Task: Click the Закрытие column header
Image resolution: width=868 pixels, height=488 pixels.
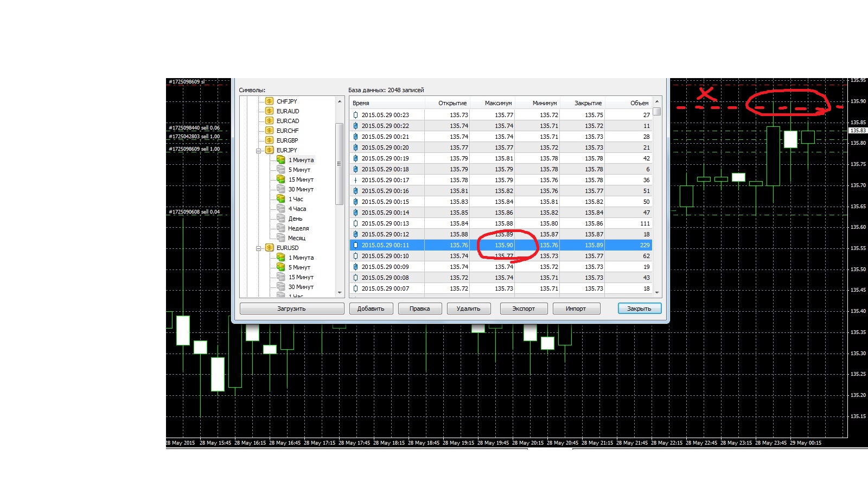Action: (x=582, y=103)
